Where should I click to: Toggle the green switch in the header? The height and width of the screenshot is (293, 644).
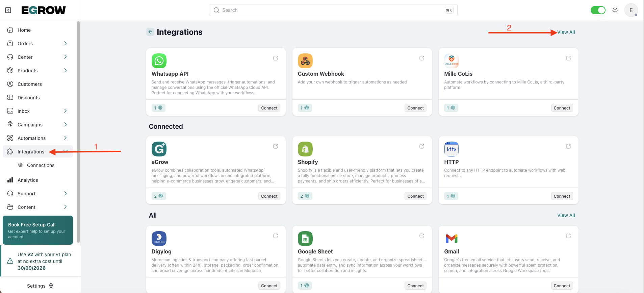pos(598,10)
